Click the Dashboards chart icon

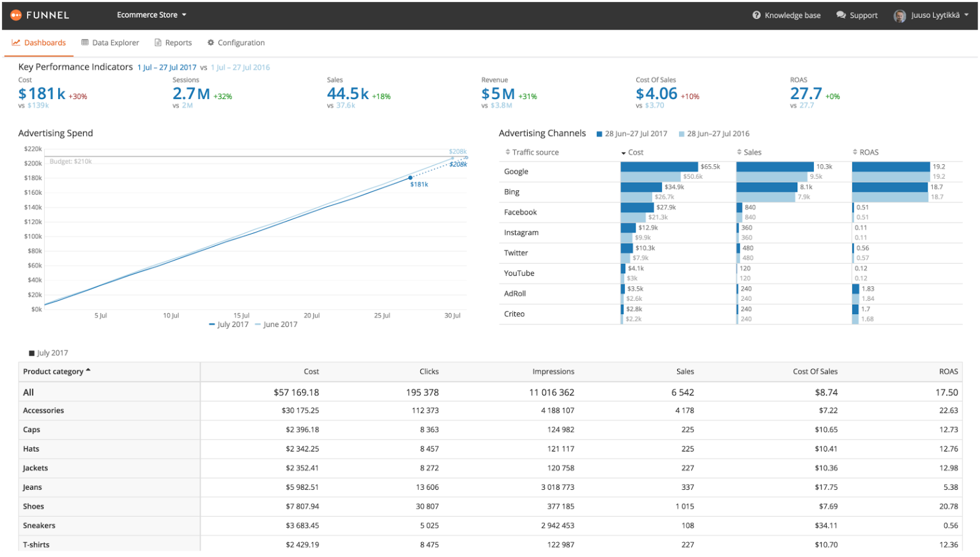16,43
